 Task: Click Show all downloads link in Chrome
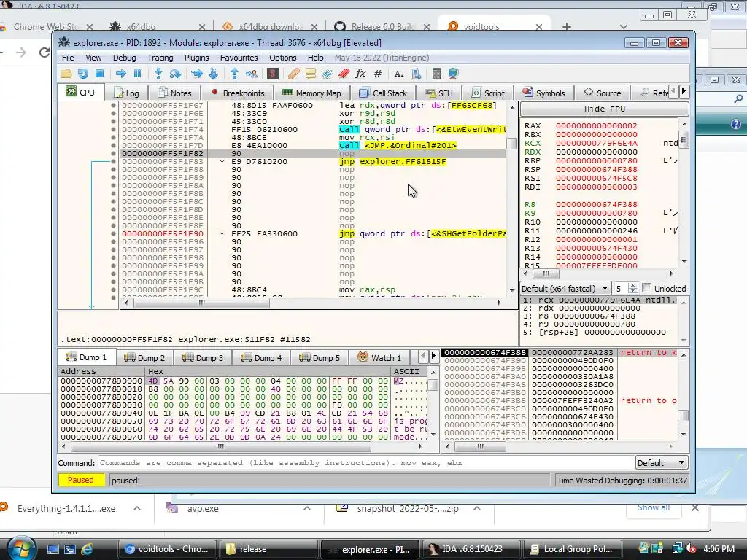654,507
